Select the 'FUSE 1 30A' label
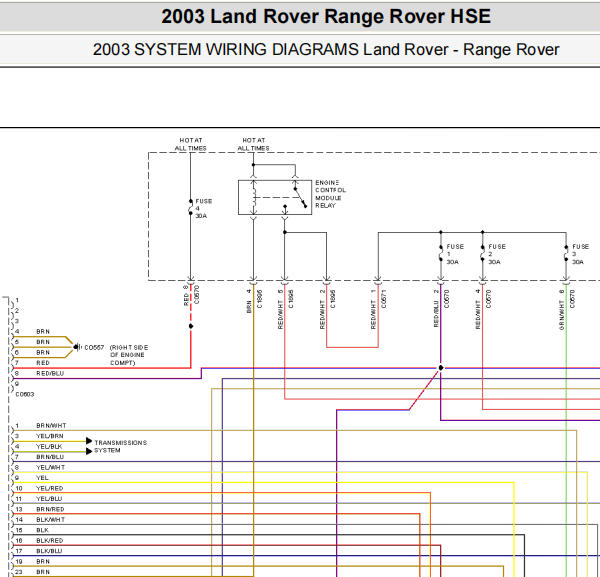This screenshot has height=577, width=600. [x=455, y=254]
